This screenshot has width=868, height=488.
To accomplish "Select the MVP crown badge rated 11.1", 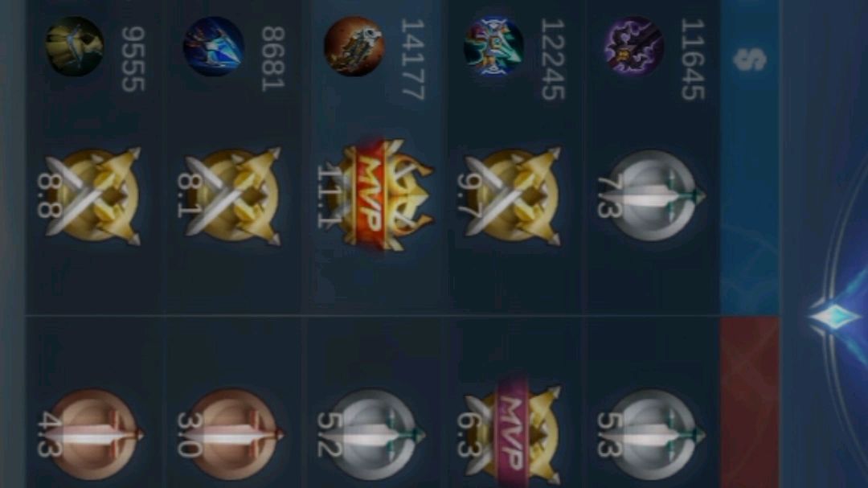I will [375, 195].
